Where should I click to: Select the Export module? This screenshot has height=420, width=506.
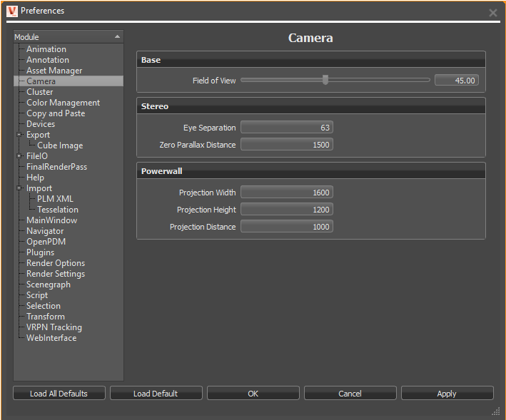click(x=38, y=135)
